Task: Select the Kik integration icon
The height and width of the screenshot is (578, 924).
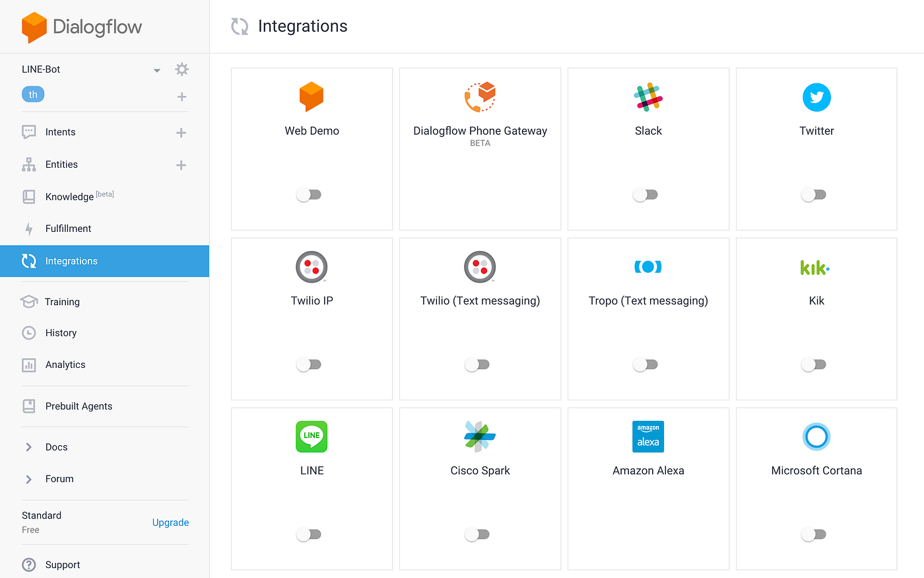Action: click(816, 267)
